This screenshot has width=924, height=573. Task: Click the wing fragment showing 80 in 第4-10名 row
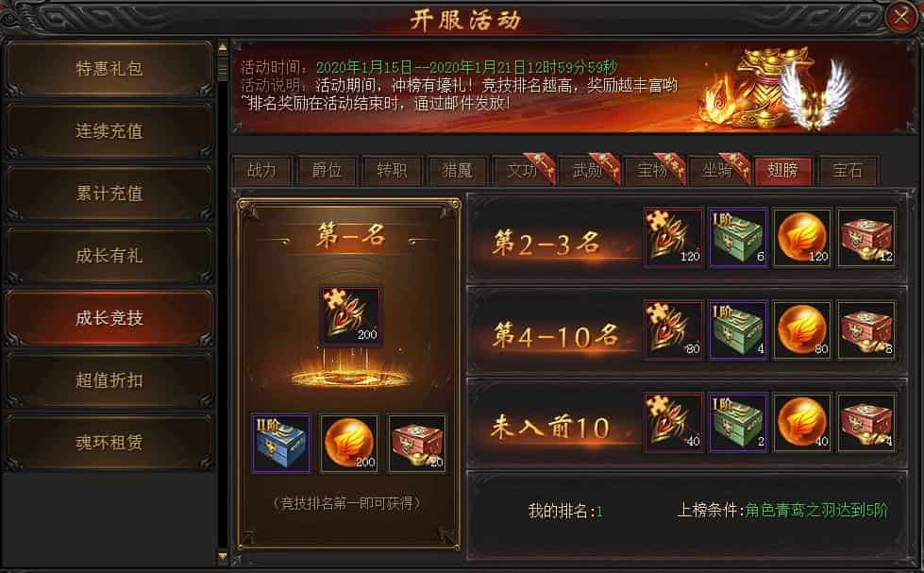coord(674,329)
